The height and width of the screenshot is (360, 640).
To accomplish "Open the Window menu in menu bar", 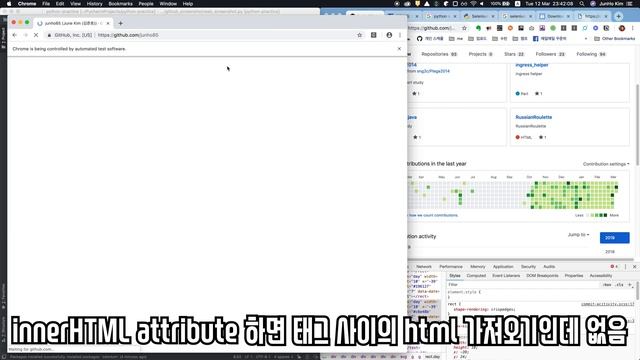I will (x=168, y=4).
